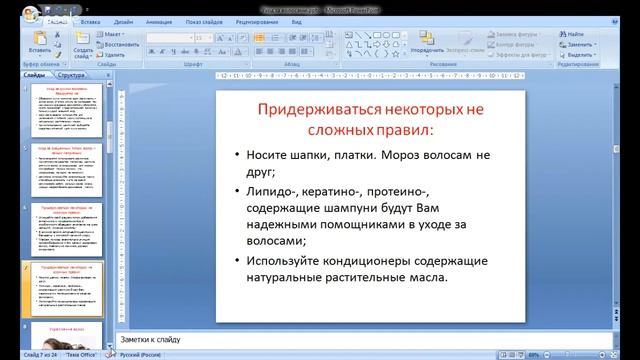The height and width of the screenshot is (360, 640).
Task: Click the zoom out minus button
Action: (547, 355)
